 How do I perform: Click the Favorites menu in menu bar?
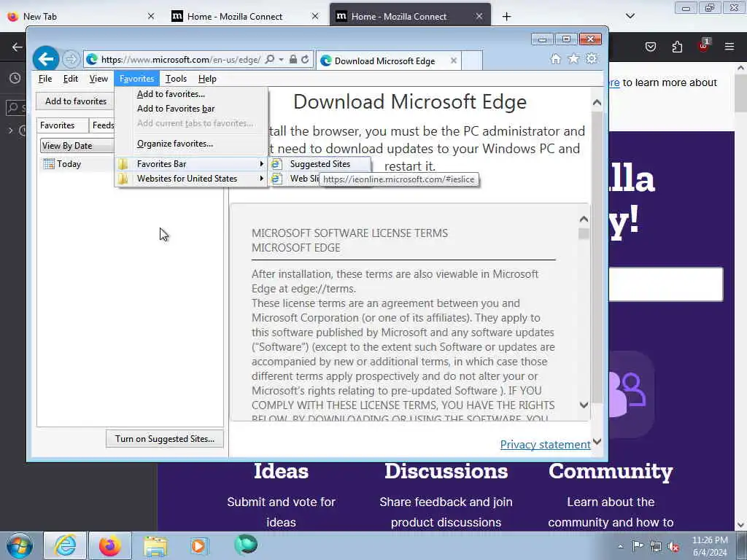click(x=136, y=79)
